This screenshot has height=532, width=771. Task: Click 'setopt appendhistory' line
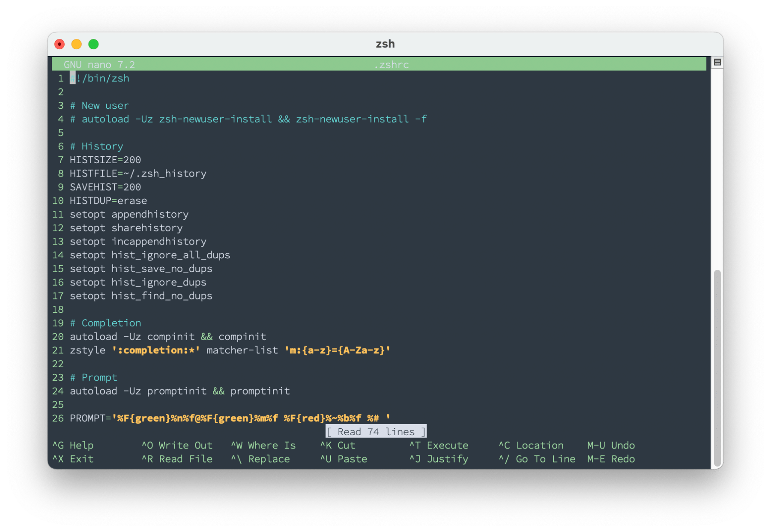tap(129, 215)
